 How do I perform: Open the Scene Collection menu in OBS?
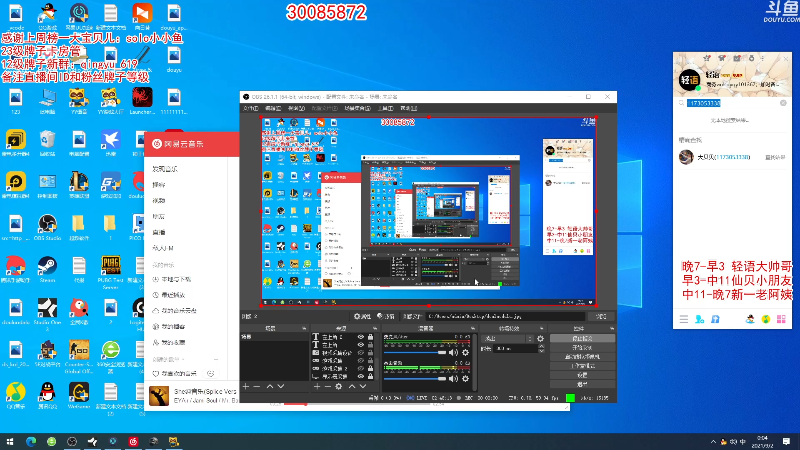click(x=357, y=108)
